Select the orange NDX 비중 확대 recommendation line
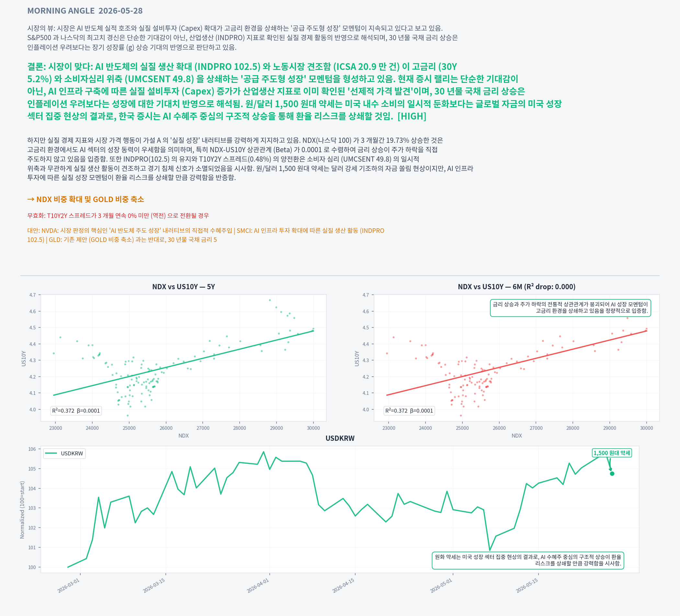Viewport: 680px width, 616px height. (86, 200)
